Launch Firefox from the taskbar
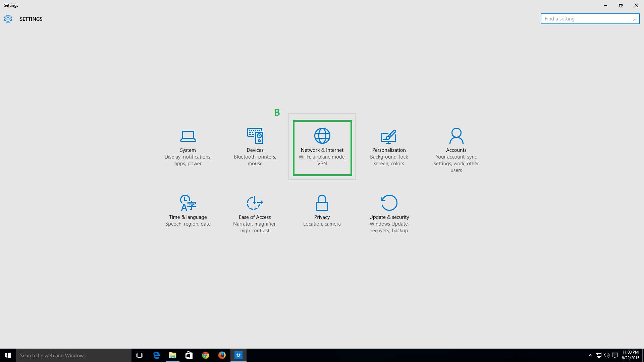This screenshot has height=362, width=644. point(222,355)
